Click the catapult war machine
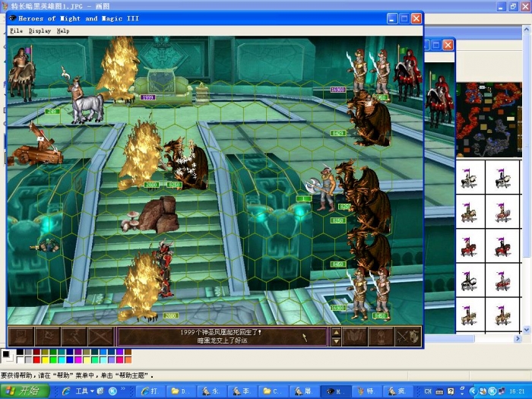This screenshot has height=399, width=532. [x=36, y=146]
